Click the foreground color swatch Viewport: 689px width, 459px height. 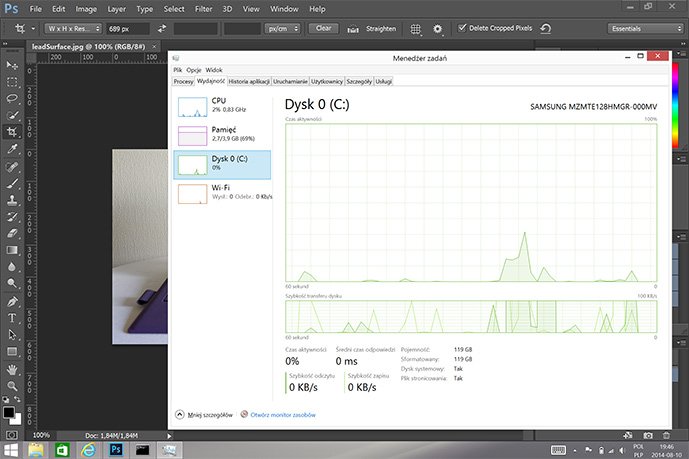click(8, 412)
